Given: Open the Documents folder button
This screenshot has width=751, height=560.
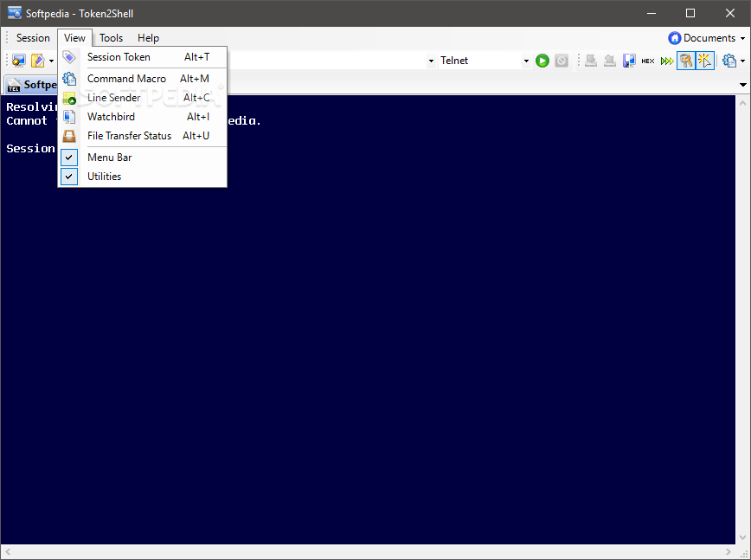Looking at the screenshot, I should [x=707, y=38].
